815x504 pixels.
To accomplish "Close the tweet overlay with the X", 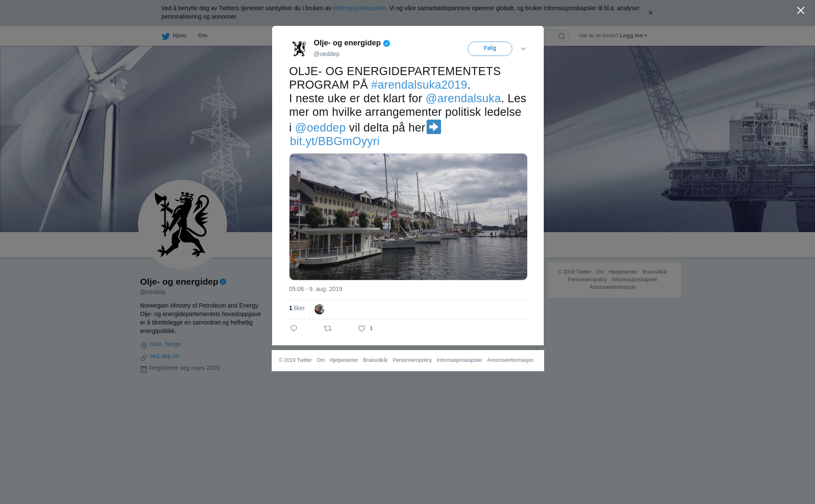I will [801, 11].
